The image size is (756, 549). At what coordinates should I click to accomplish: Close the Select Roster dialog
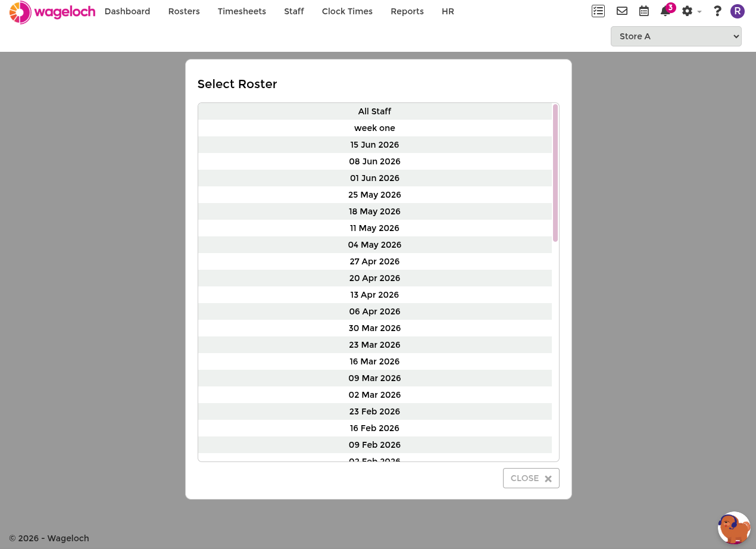(531, 478)
